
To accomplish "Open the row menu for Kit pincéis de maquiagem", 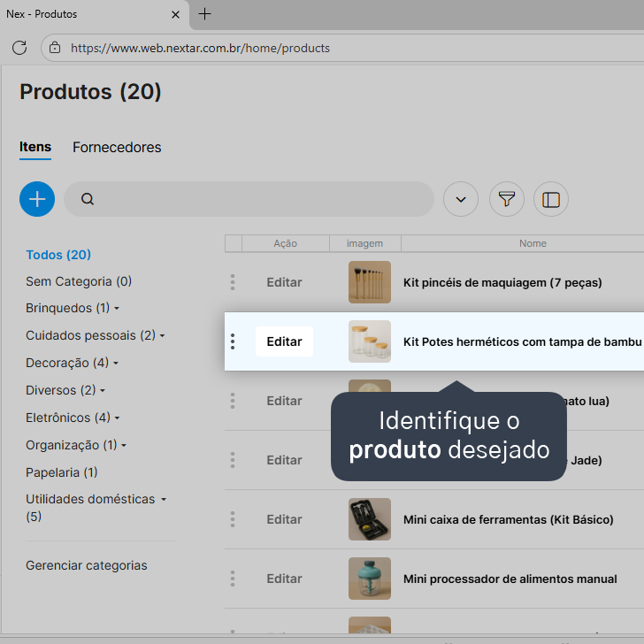I will (233, 282).
